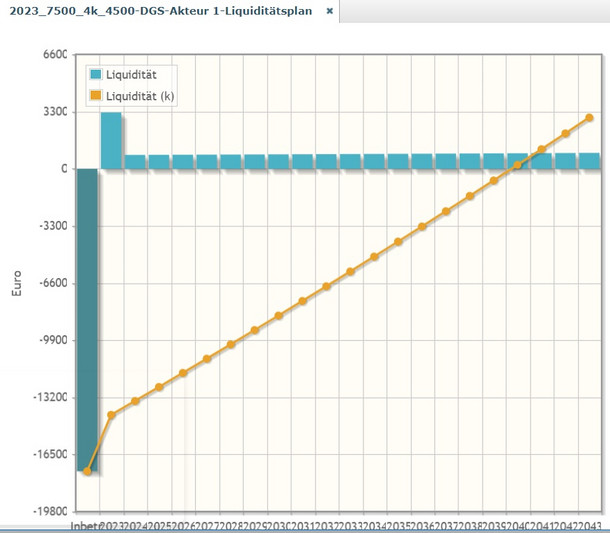Image resolution: width=610 pixels, height=533 pixels.
Task: Click the orange Liquidität (k) legend swatch
Action: point(96,96)
